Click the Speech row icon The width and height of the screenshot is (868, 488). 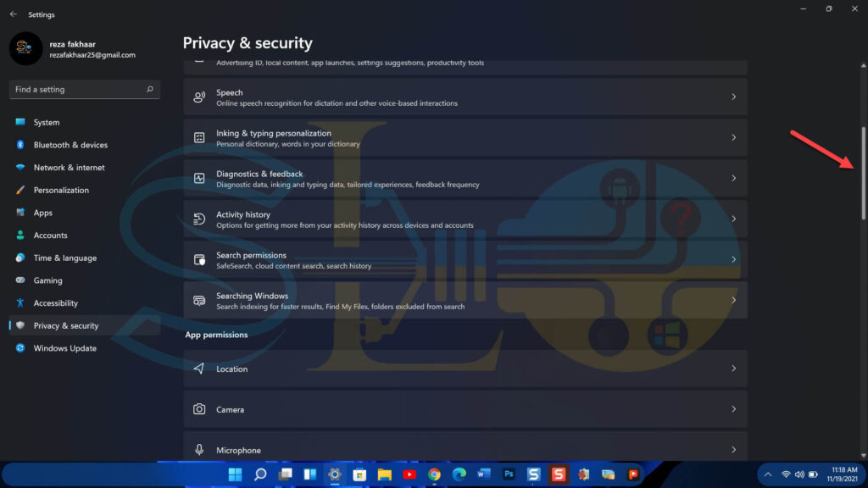[199, 97]
